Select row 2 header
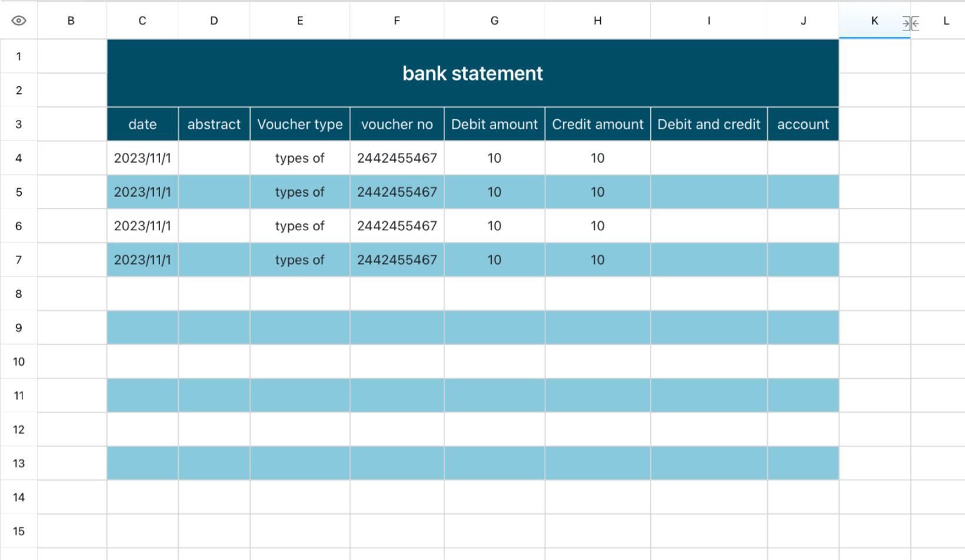The width and height of the screenshot is (965, 560). click(x=19, y=90)
